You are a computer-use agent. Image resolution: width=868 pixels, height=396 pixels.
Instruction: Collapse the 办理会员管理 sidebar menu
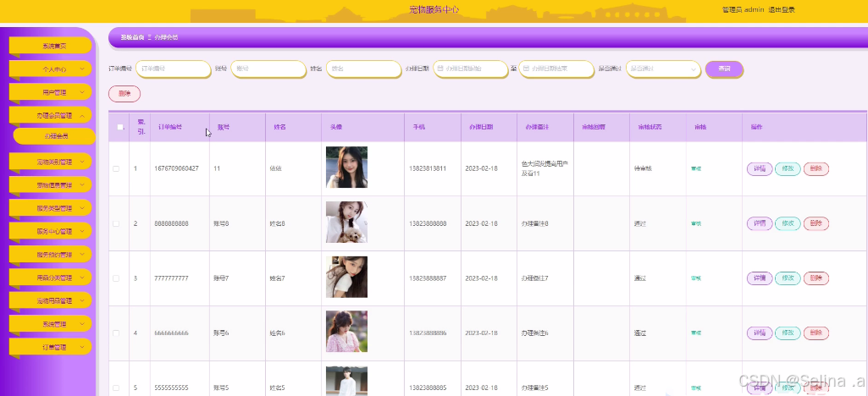(50, 116)
